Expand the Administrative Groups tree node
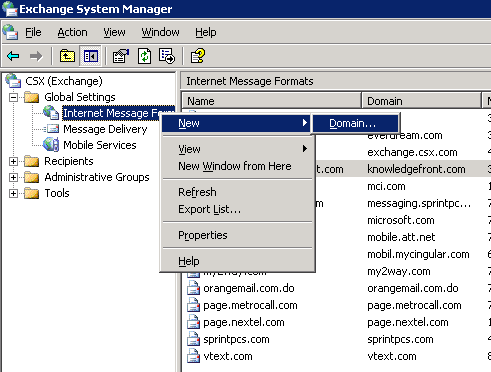The width and height of the screenshot is (491, 372). (x=13, y=177)
